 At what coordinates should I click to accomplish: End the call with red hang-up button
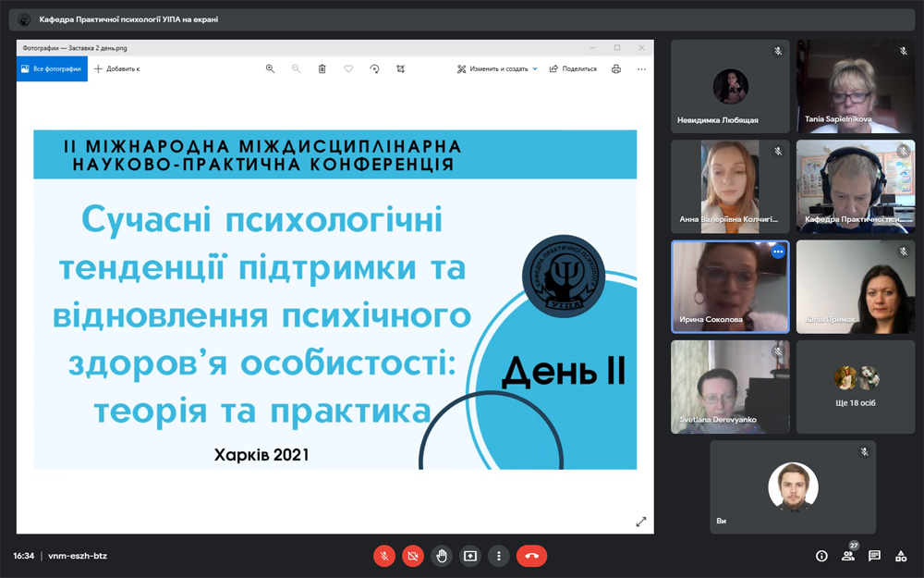[x=531, y=556]
